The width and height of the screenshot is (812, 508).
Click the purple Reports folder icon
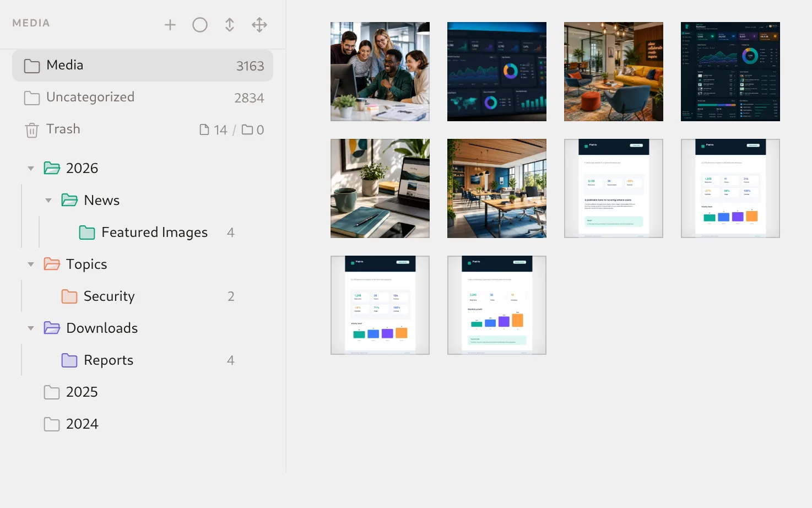69,360
